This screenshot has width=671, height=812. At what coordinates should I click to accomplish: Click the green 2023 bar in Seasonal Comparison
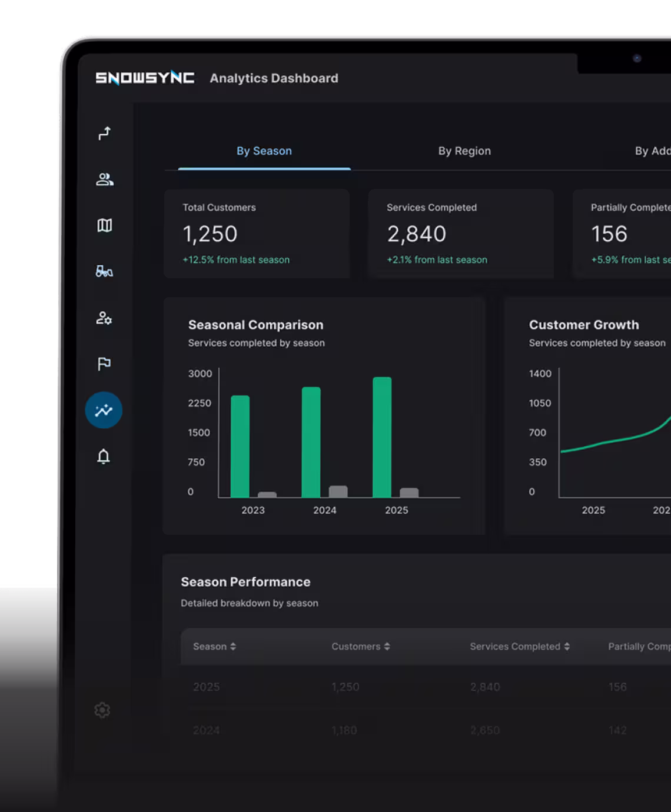tap(240, 447)
